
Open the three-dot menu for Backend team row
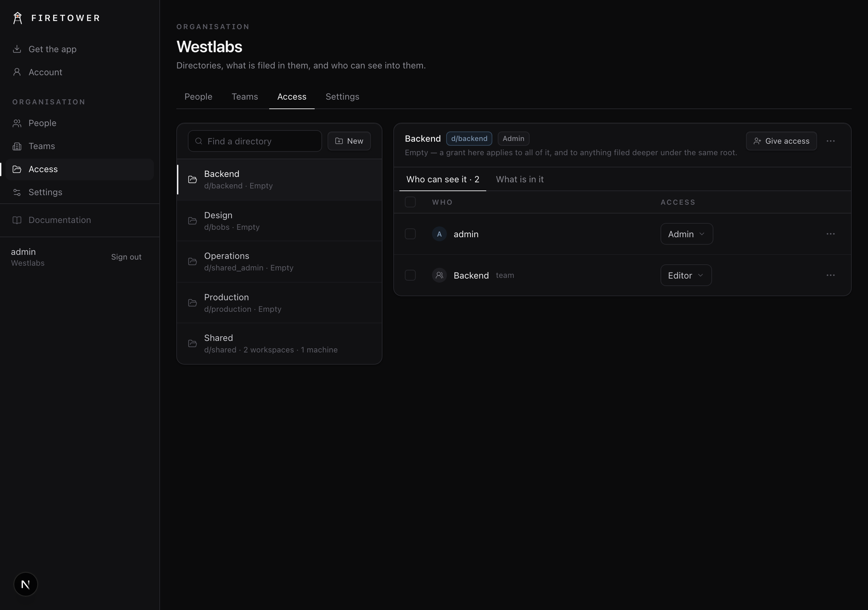pyautogui.click(x=831, y=275)
